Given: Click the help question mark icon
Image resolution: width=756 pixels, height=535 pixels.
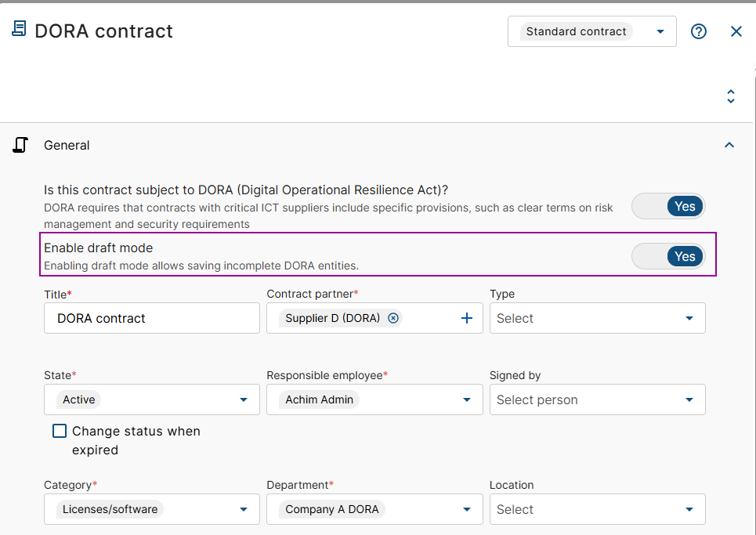Looking at the screenshot, I should [699, 31].
